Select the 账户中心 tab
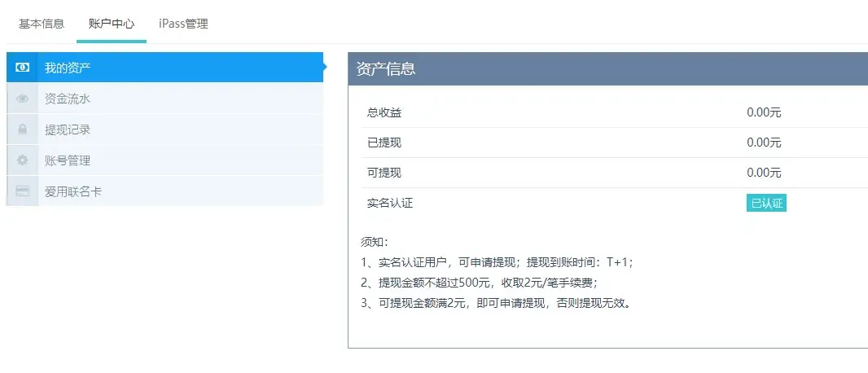 (x=112, y=24)
